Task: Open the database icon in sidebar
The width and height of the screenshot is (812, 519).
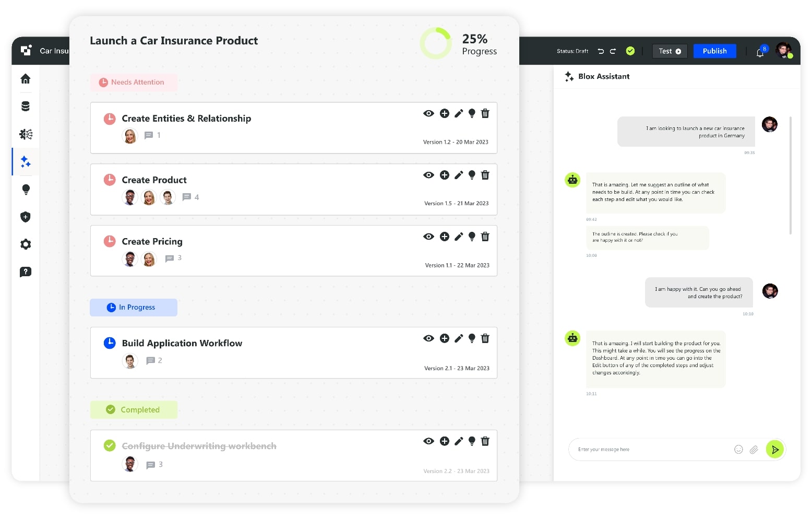Action: [25, 107]
